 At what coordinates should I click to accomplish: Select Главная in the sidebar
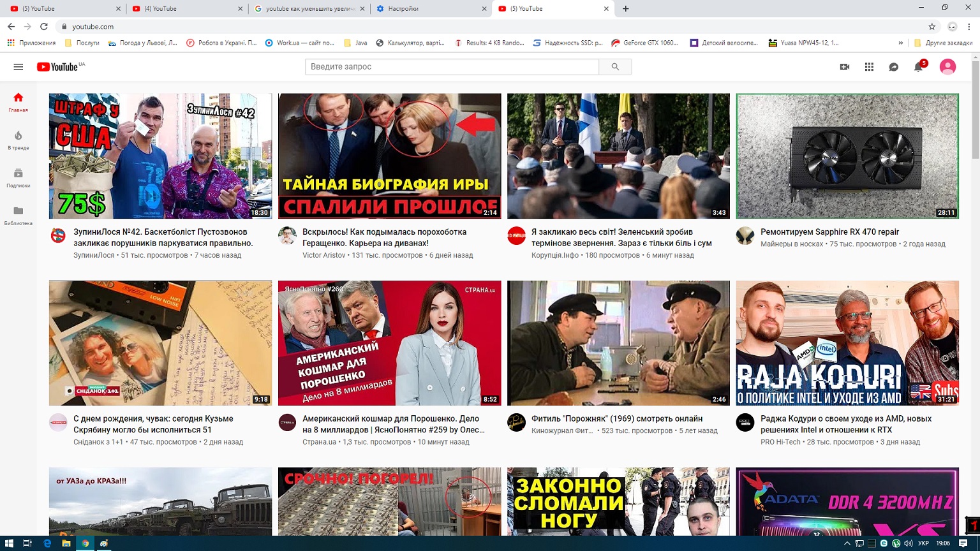click(18, 101)
